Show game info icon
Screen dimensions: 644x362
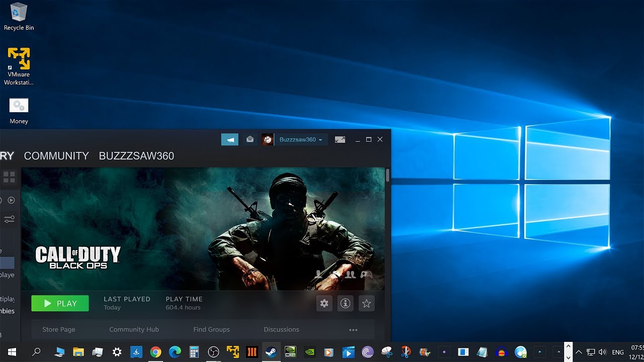(345, 303)
